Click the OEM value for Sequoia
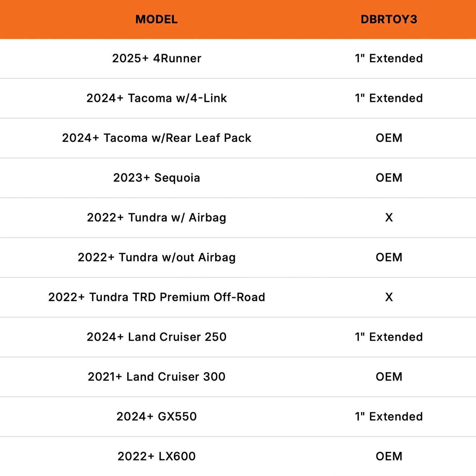476x476 pixels. click(389, 178)
